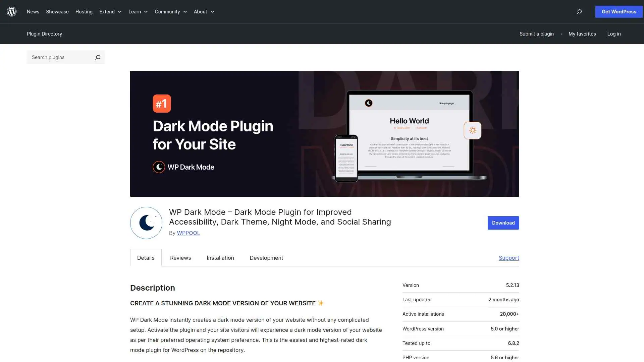Select the Hosting menu item
The image size is (644, 362).
coord(84,12)
